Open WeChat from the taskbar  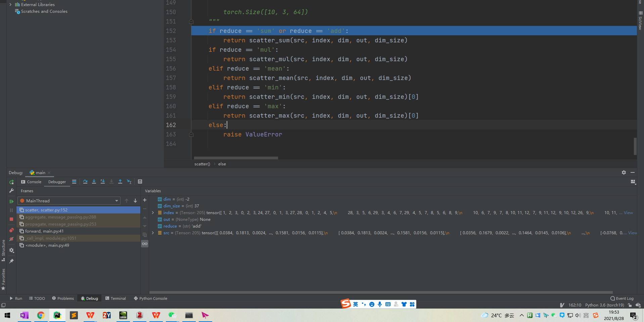point(172,315)
